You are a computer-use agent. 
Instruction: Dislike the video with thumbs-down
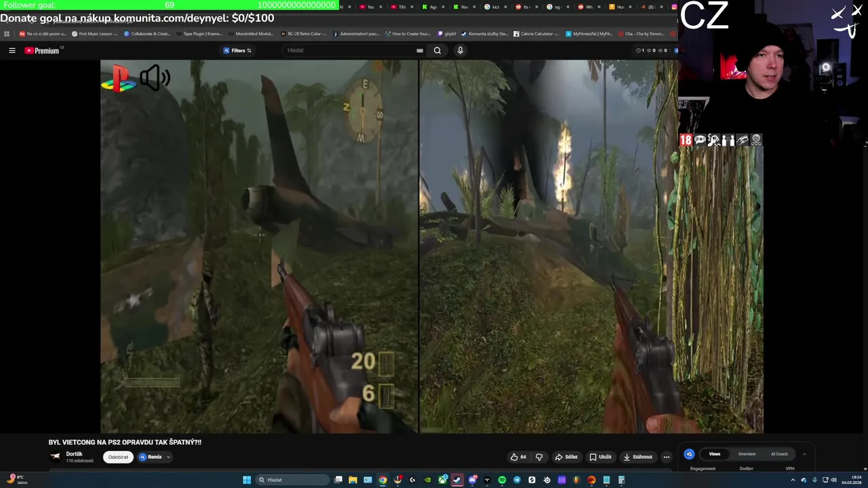click(x=539, y=457)
